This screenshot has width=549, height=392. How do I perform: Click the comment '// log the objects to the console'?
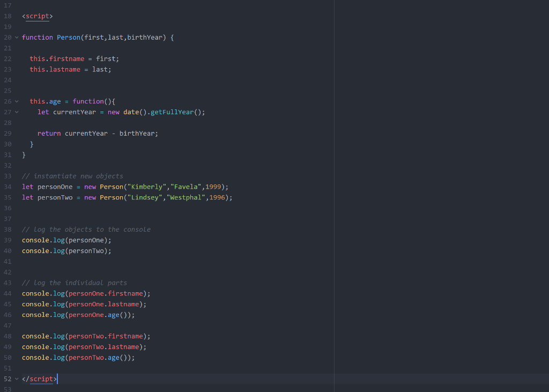(86, 230)
